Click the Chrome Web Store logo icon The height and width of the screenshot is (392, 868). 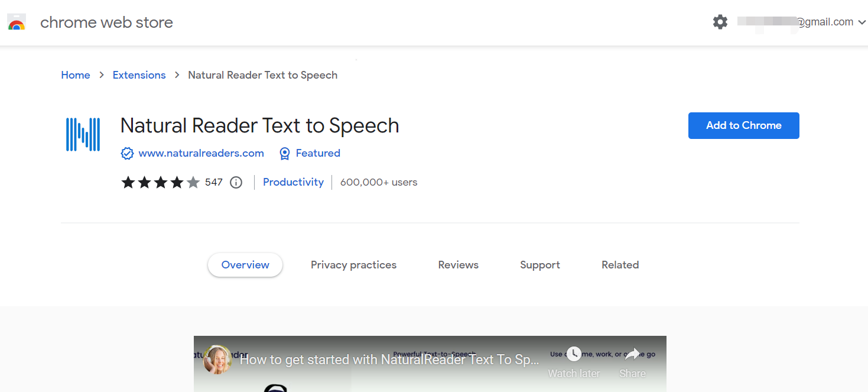tap(17, 22)
